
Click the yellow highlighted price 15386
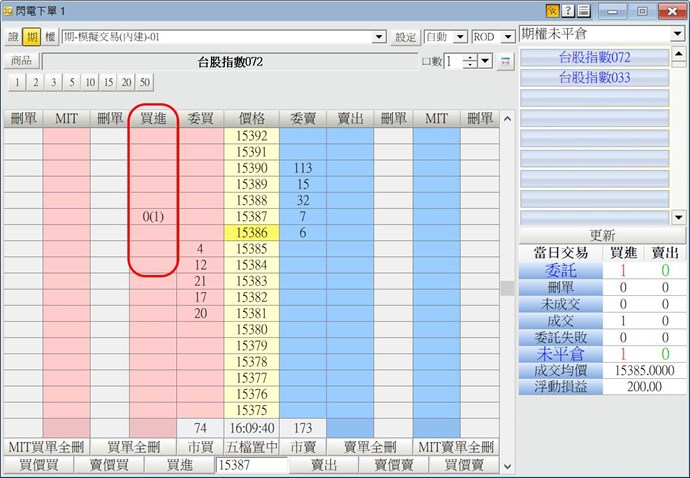tap(253, 232)
